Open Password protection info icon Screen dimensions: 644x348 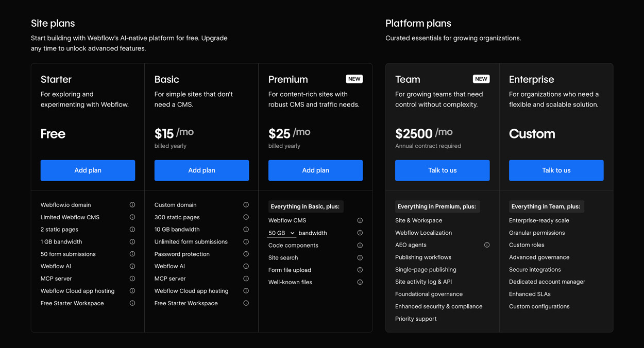[x=246, y=254]
